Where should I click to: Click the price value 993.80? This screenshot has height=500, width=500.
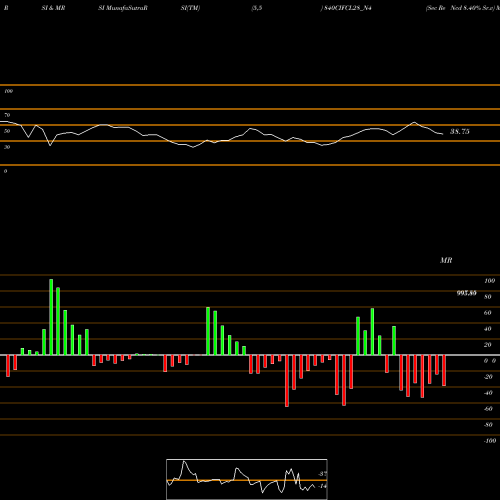(466, 293)
